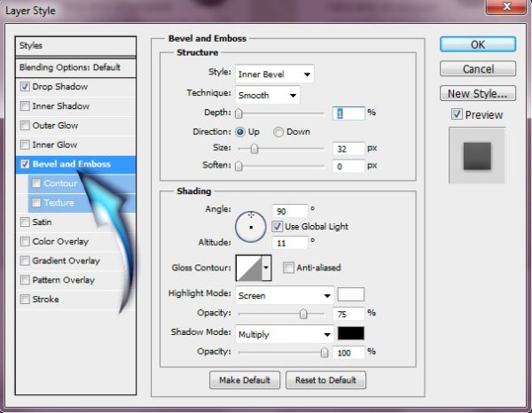Uncheck the Drop Shadow effect
The image size is (532, 413).
point(25,87)
